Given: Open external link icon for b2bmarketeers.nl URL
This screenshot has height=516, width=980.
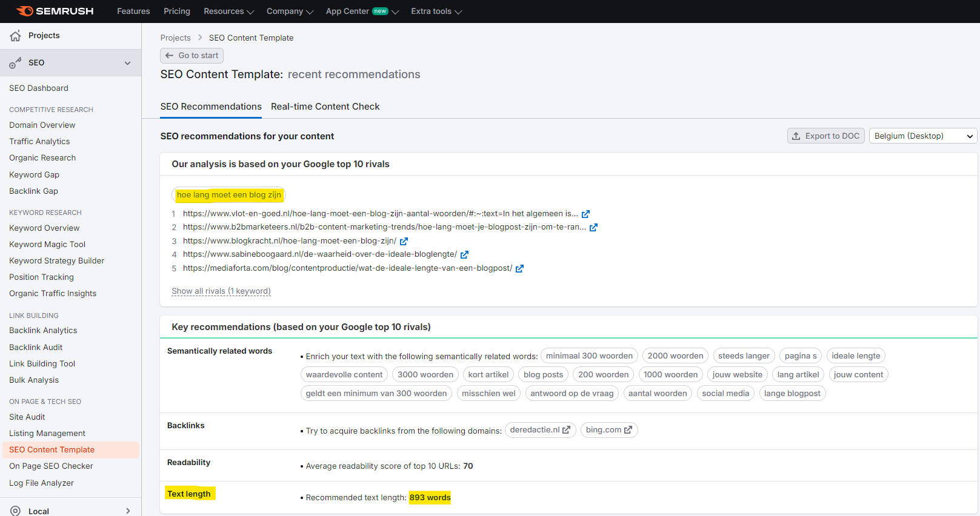Looking at the screenshot, I should pyautogui.click(x=593, y=227).
